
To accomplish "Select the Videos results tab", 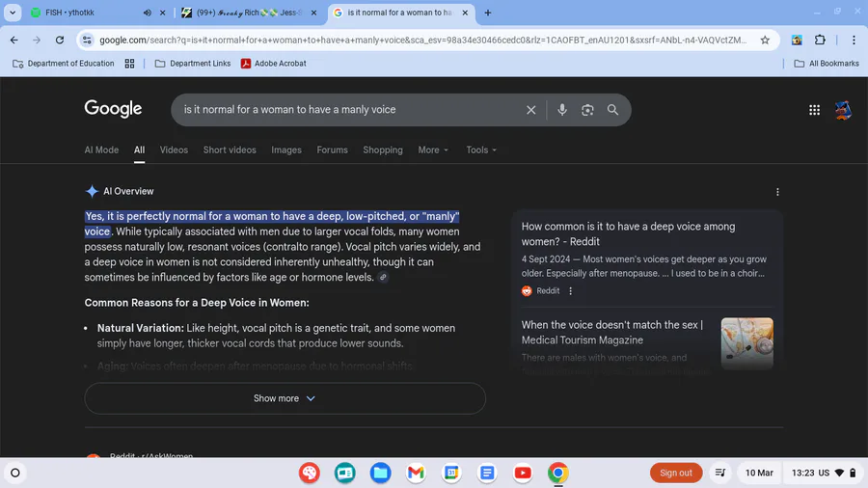I will tap(174, 149).
